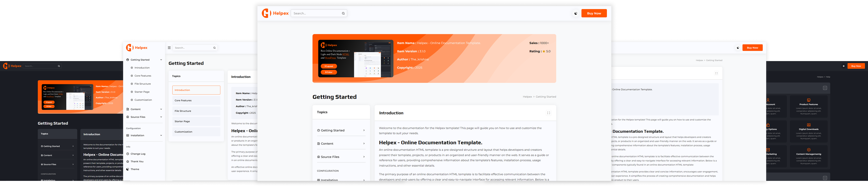Expand Source Files section in the left sidebar
Screen dimensions: 868x187
[144, 117]
